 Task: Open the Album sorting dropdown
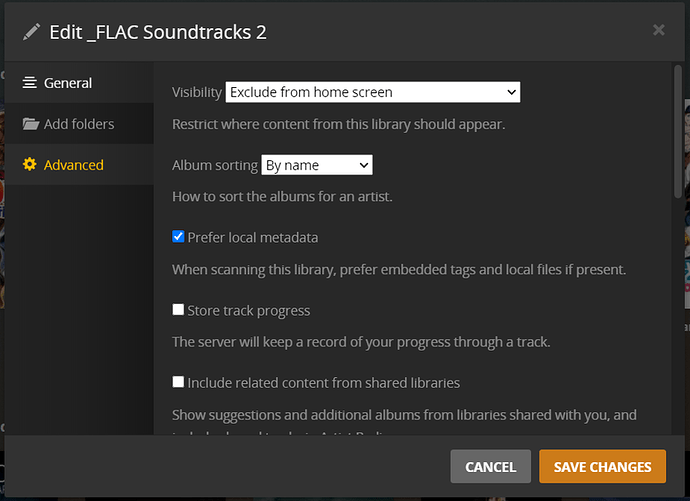coord(317,165)
